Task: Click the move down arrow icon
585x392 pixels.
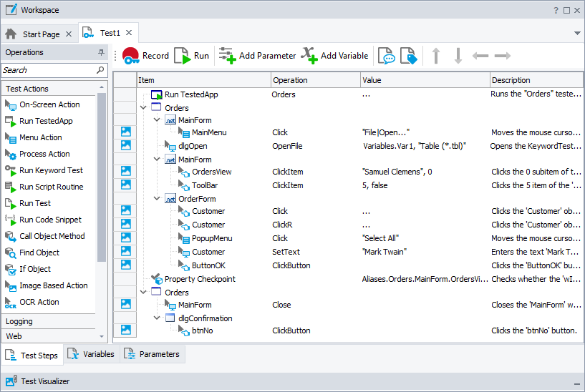Action: click(x=458, y=56)
